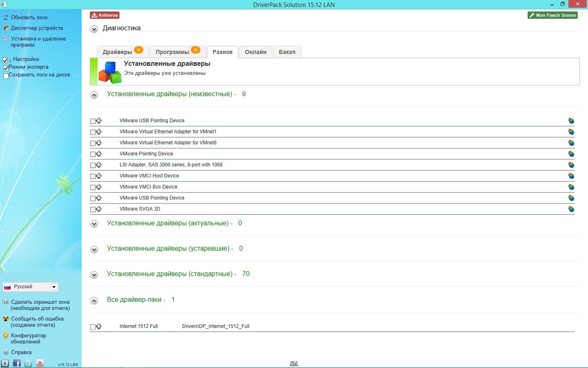This screenshot has width=588, height=368.
Task: Click the radioactive error report icon
Action: 6,319
